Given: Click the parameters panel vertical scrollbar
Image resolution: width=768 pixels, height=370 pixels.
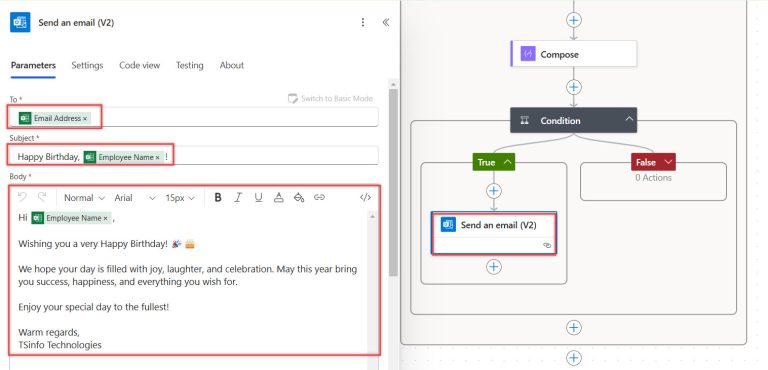Looking at the screenshot, I should [393, 182].
